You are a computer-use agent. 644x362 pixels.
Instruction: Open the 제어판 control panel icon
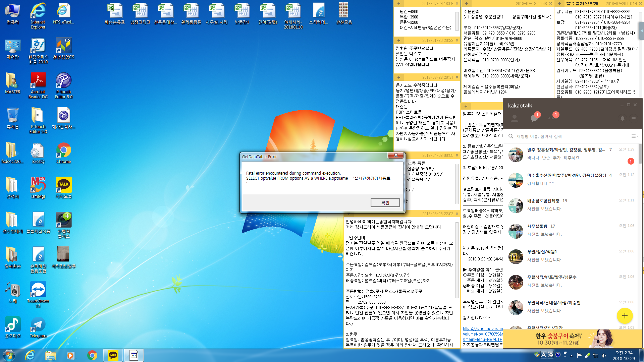[13, 49]
